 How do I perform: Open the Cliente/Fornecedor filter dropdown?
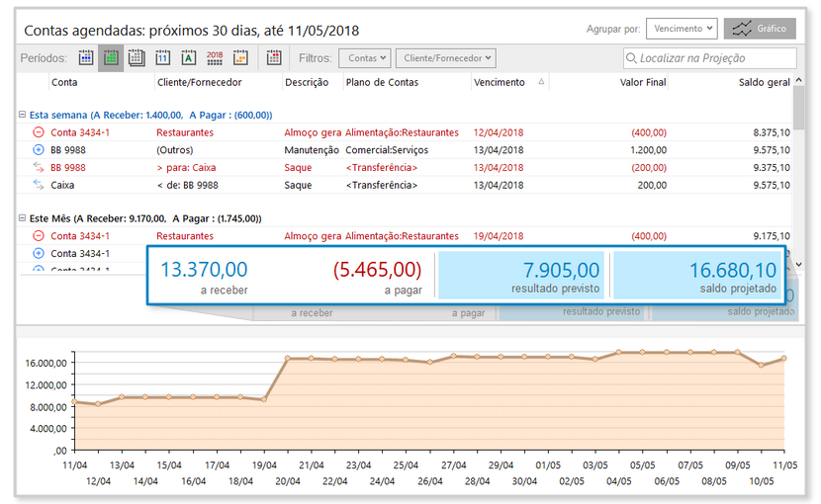click(445, 59)
